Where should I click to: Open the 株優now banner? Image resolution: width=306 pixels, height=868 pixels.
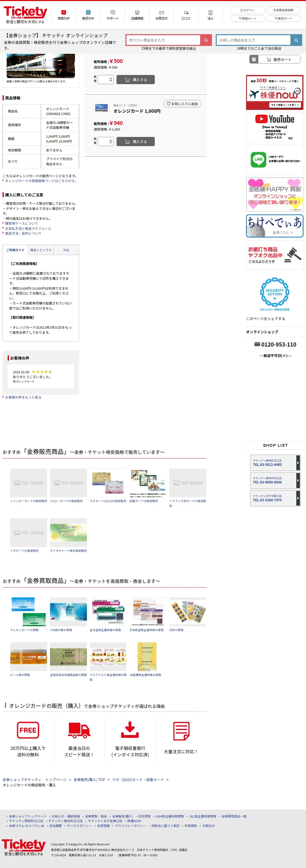(x=275, y=92)
